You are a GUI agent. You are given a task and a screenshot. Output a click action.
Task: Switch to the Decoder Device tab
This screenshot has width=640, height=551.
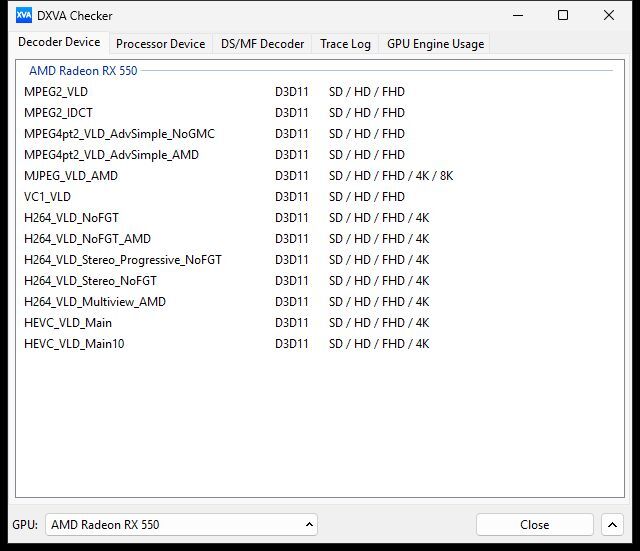(x=59, y=42)
